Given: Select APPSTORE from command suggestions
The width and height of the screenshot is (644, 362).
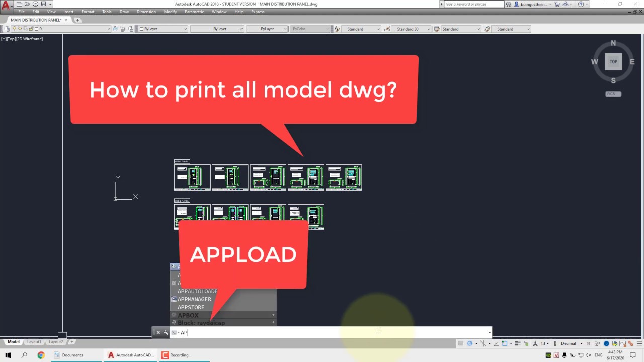Looking at the screenshot, I should (x=223, y=307).
